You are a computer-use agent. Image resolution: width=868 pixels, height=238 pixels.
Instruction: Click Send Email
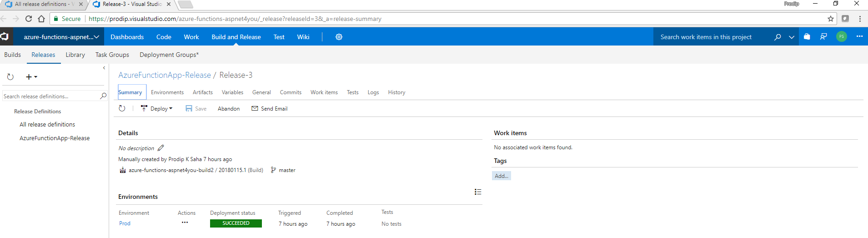coord(270,108)
